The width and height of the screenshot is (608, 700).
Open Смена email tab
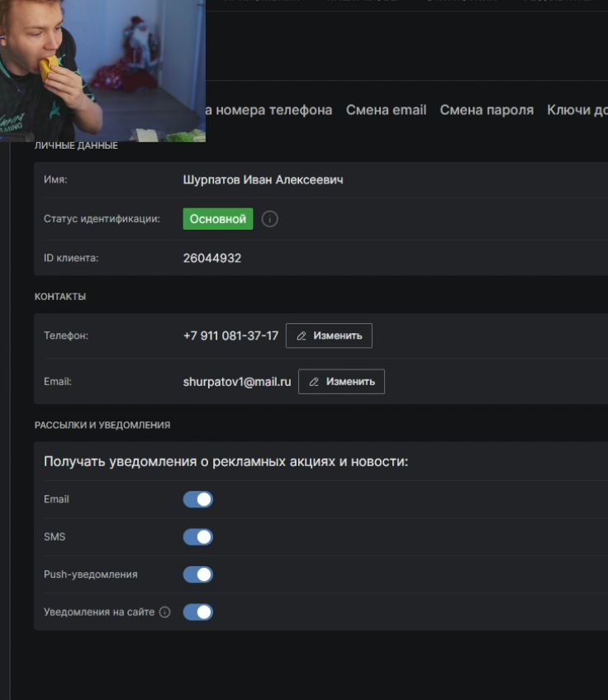pos(387,110)
